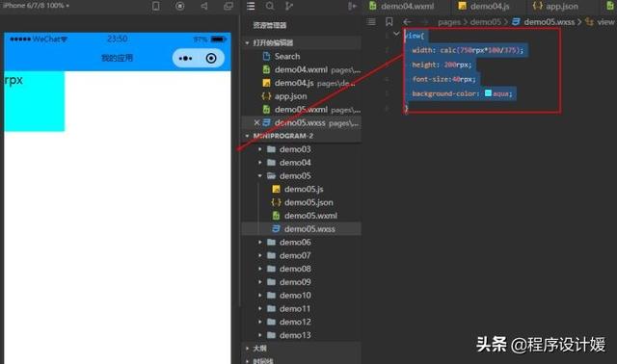Navigate back with the left arrow icon
This screenshot has width=617, height=364.
[x=407, y=22]
